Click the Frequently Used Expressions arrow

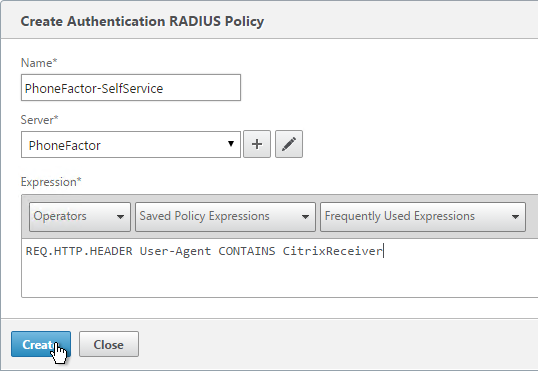click(515, 217)
